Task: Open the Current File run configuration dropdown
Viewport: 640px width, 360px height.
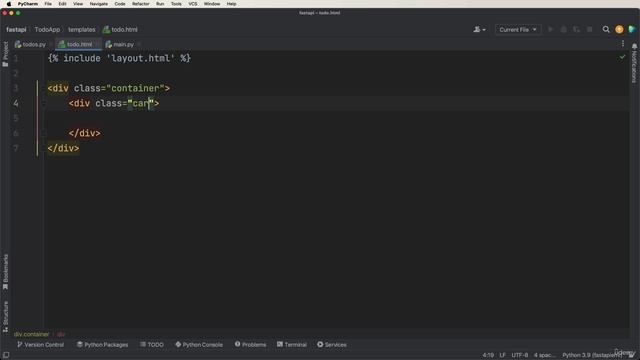Action: [x=518, y=29]
